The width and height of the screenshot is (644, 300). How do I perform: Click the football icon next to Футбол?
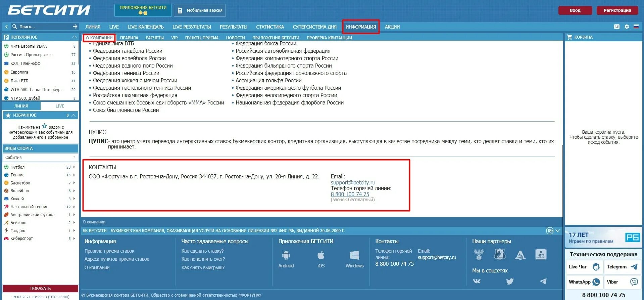(6, 167)
